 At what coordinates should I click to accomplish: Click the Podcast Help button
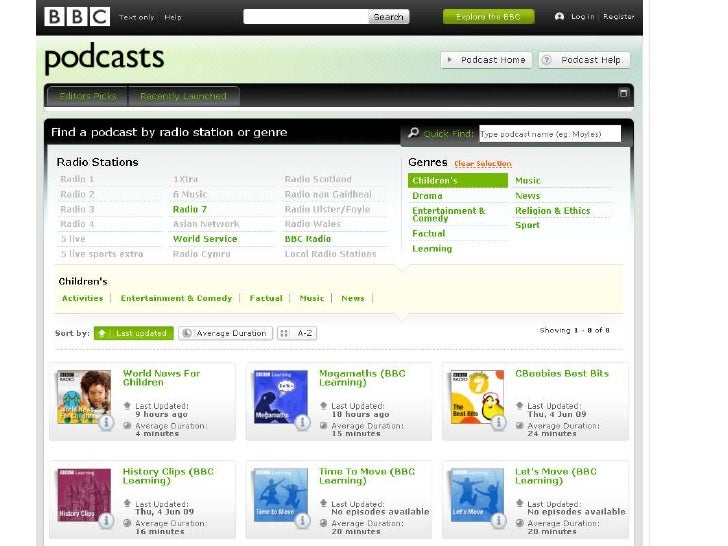tap(584, 60)
